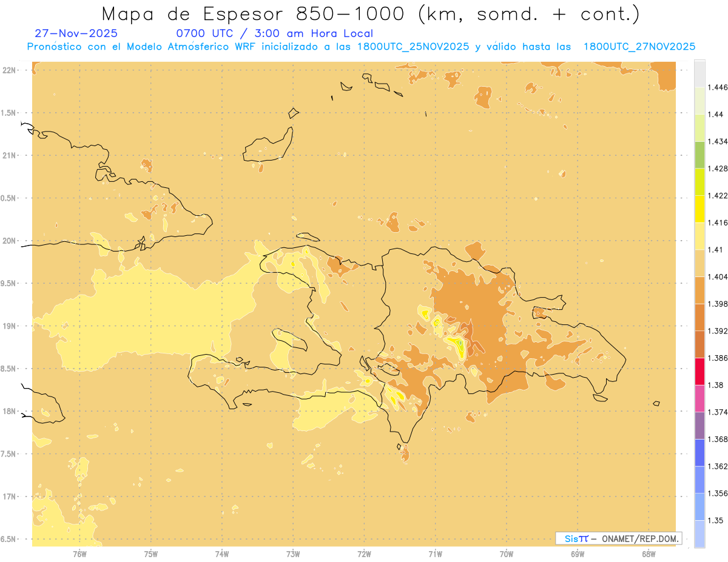The width and height of the screenshot is (728, 562).
Task: Click the '75W' longitude label
Action: click(151, 554)
